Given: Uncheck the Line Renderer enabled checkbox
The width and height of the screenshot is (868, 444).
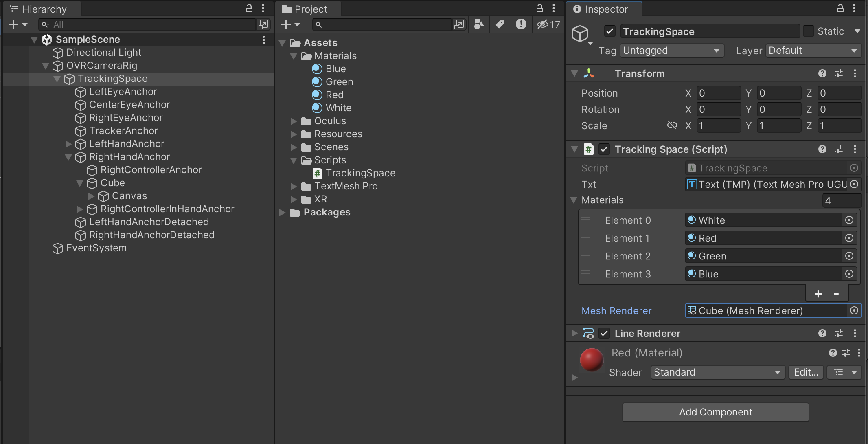Looking at the screenshot, I should [604, 333].
